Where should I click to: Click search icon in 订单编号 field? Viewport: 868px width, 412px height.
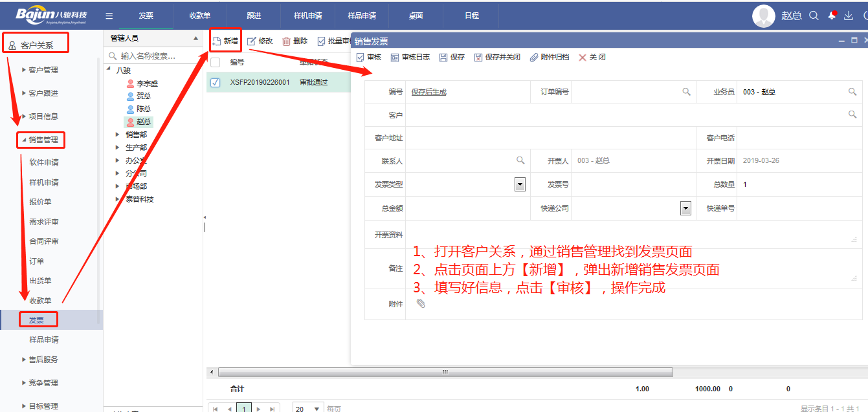[x=686, y=92]
